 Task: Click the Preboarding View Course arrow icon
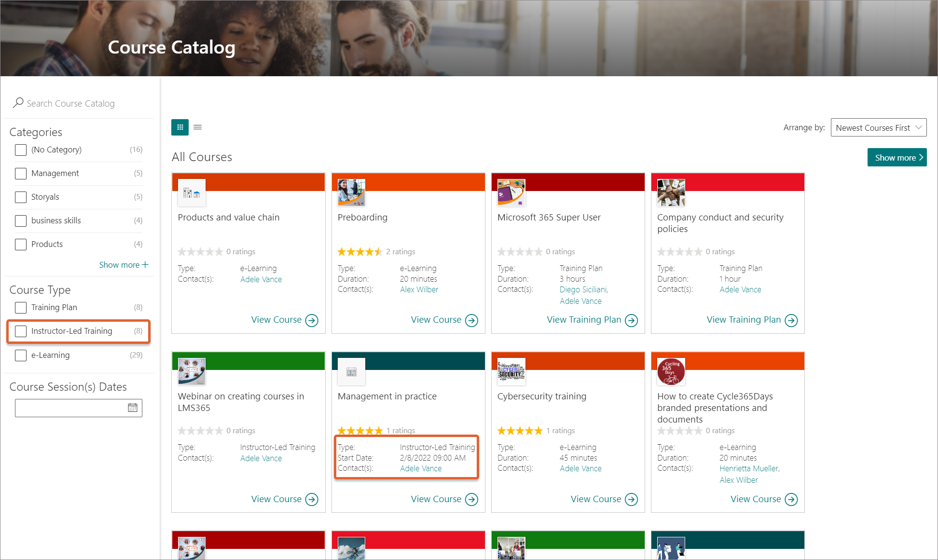click(x=471, y=320)
